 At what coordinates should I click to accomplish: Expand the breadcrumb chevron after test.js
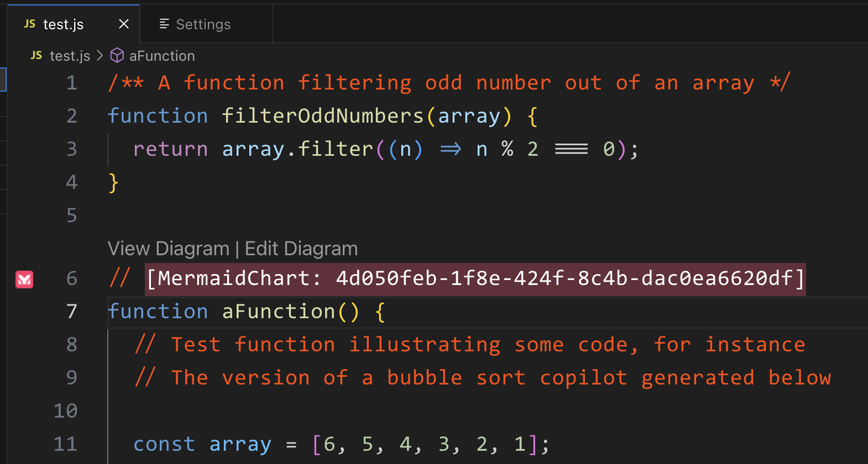[100, 55]
